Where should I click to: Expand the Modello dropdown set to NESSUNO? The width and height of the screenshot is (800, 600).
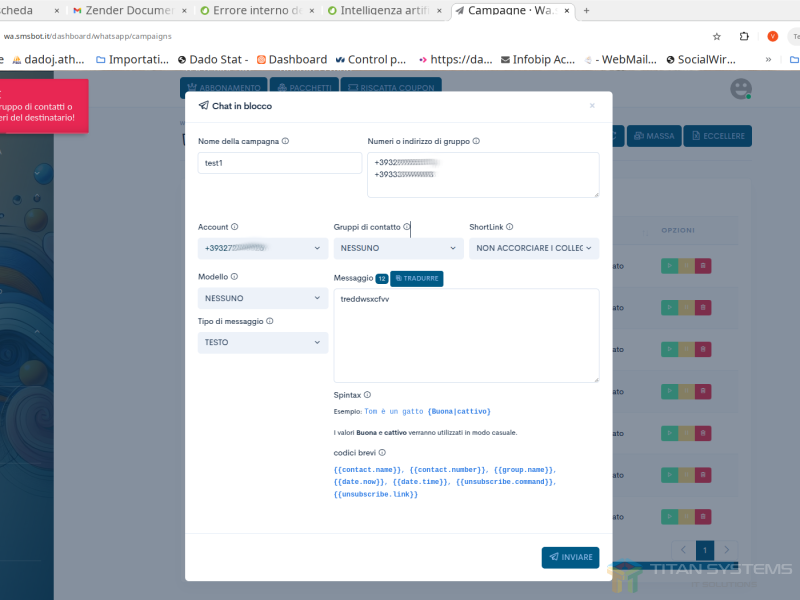pos(263,298)
